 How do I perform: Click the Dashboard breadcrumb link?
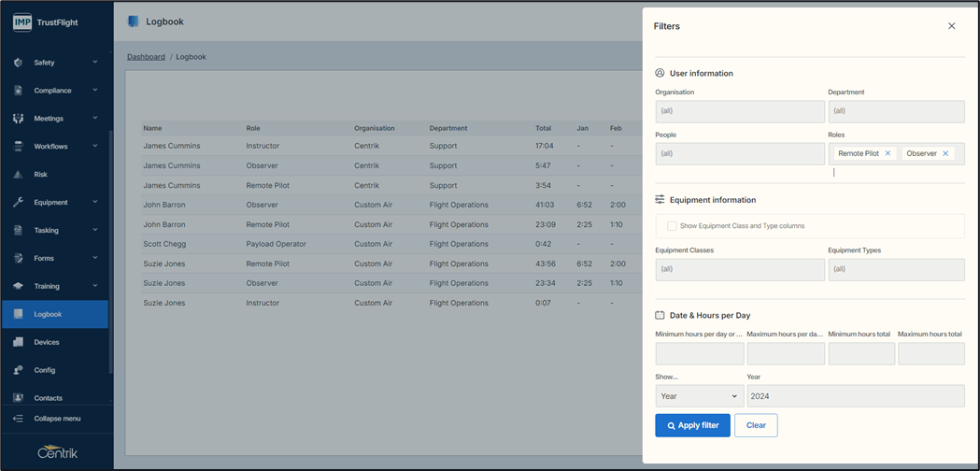(x=146, y=57)
